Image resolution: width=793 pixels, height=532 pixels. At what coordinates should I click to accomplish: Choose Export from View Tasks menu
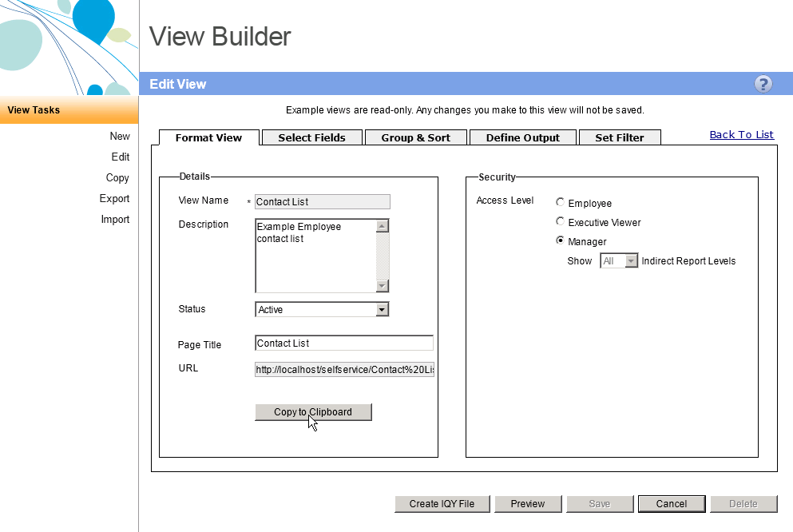pos(114,199)
